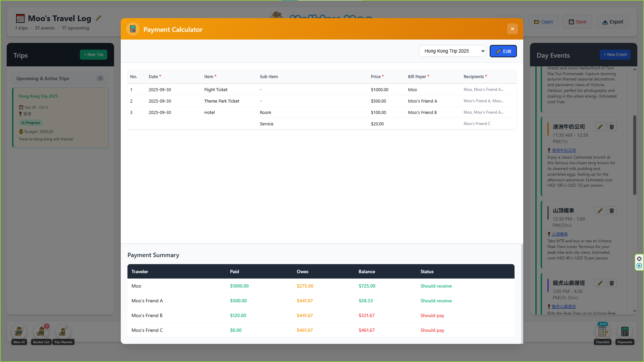644x362 pixels.
Task: Click the Export button
Action: pyautogui.click(x=612, y=22)
